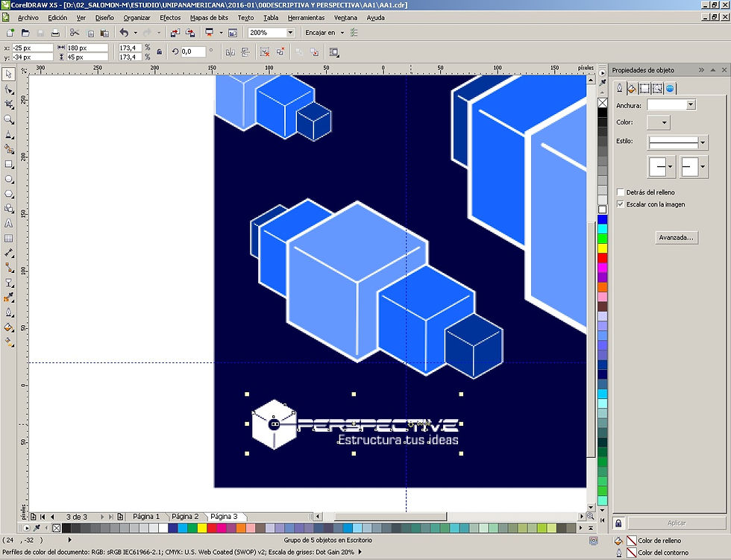
Task: Pick the yellow swatch in vertical palette
Action: pos(603,248)
